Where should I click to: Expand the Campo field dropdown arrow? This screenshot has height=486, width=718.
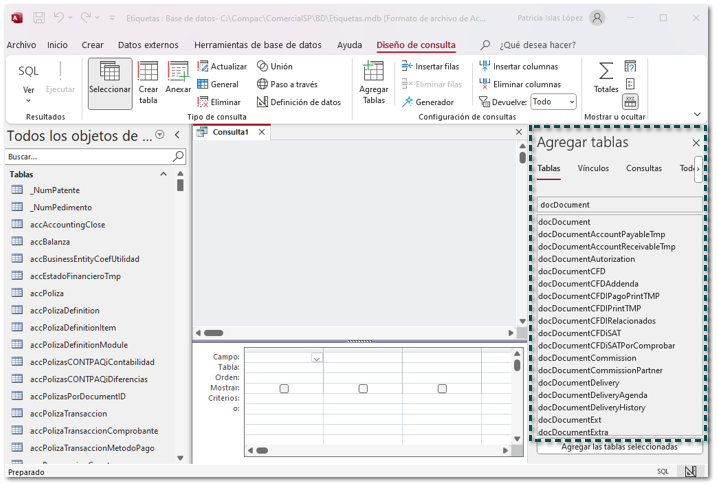point(317,357)
